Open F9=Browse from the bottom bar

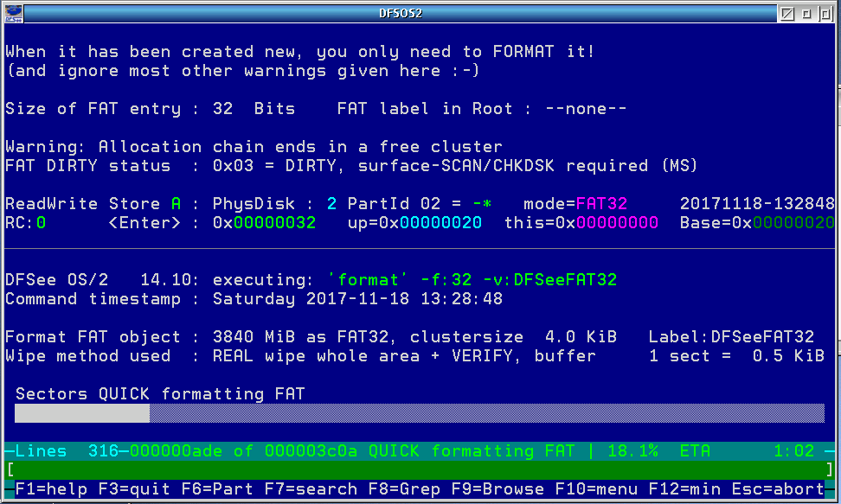(499, 489)
